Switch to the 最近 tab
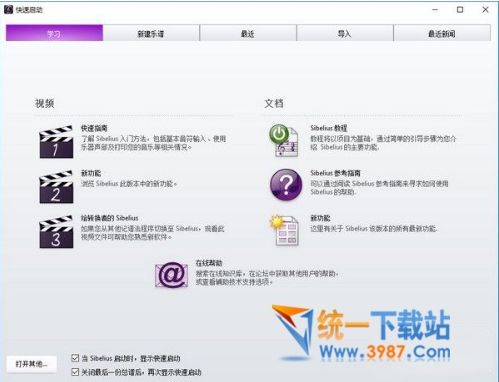This screenshot has height=382, width=499. [x=248, y=33]
